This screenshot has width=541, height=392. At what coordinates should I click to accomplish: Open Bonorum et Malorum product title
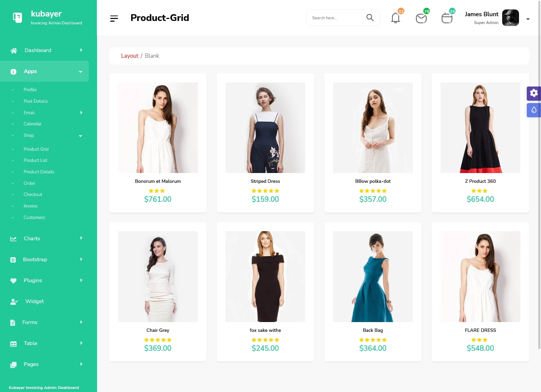pos(158,181)
